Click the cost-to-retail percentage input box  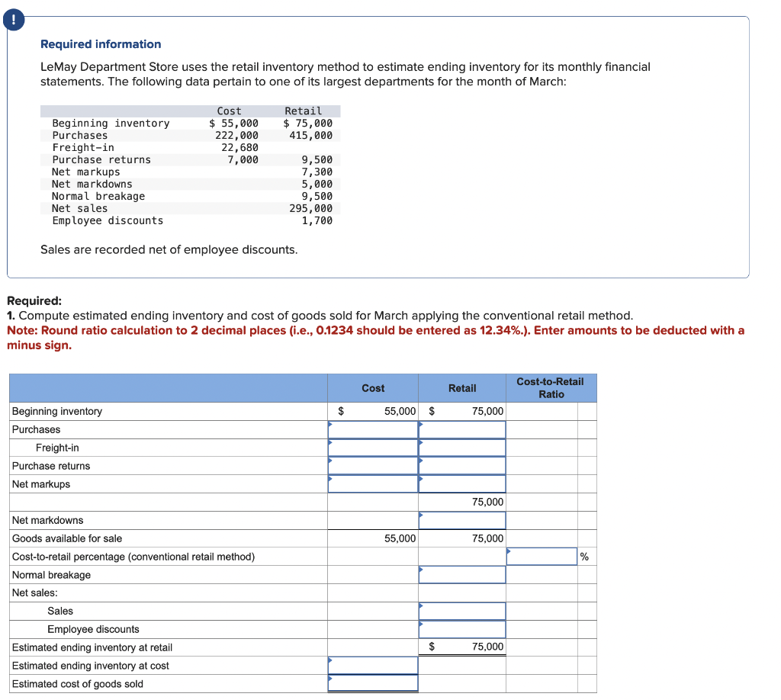(x=542, y=556)
